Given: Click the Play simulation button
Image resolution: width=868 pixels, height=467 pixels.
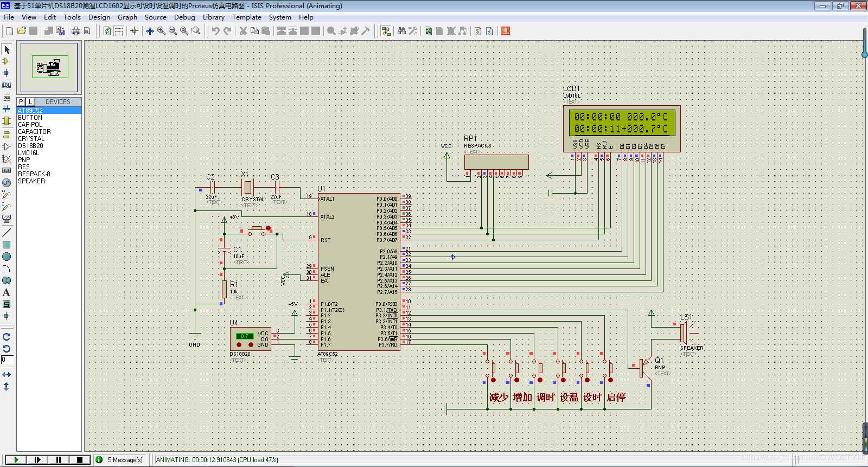Looking at the screenshot, I should tap(16, 459).
